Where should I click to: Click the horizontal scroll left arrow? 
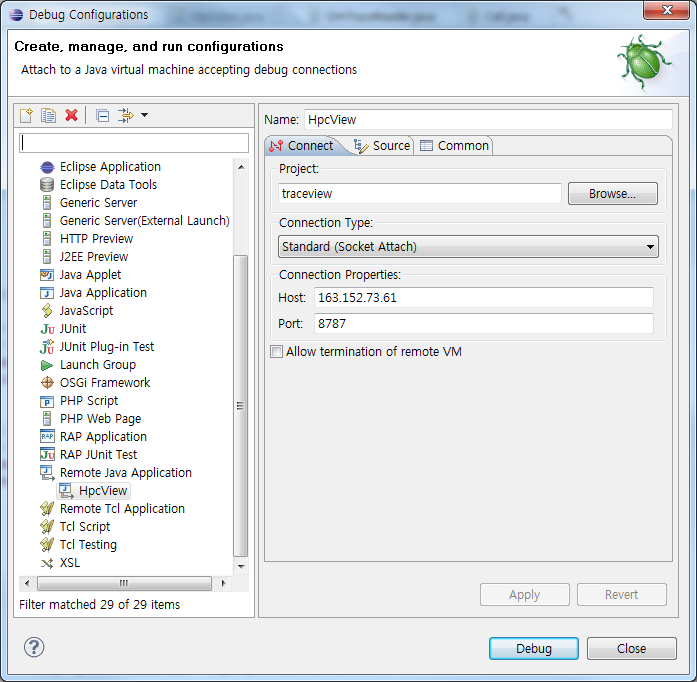27,583
